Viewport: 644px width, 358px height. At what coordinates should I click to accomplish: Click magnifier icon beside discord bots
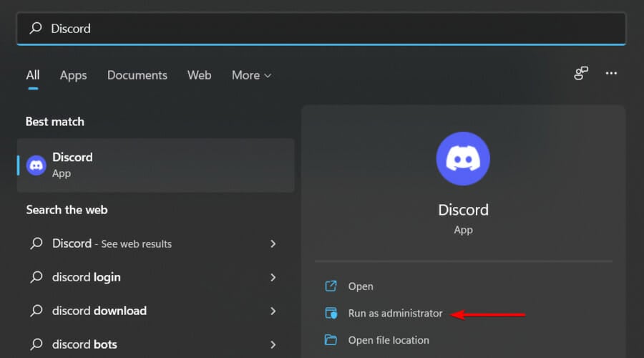(36, 344)
